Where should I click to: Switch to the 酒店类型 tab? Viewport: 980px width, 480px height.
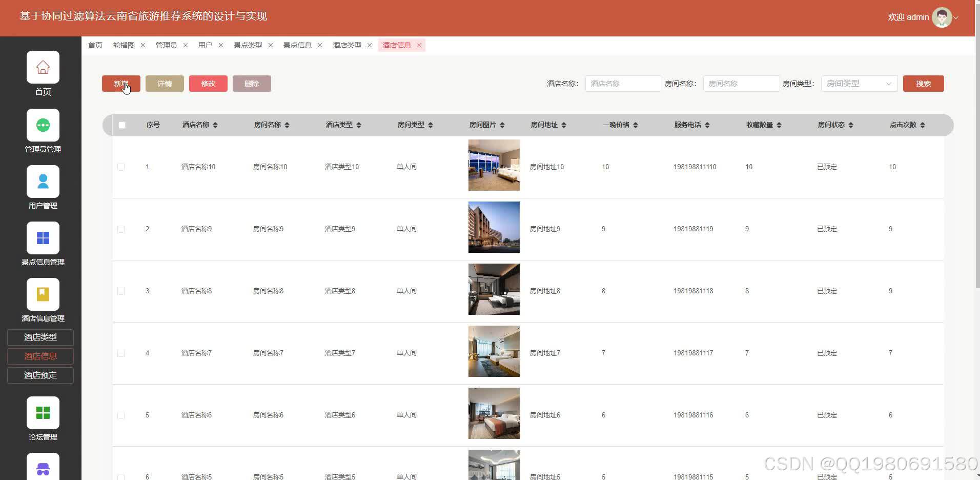pos(347,45)
